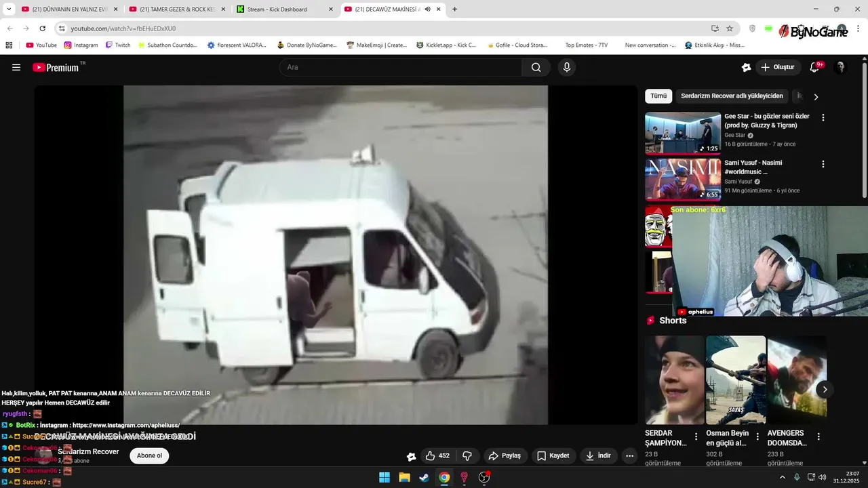Open taskbar clock showing 23:07
Image resolution: width=868 pixels, height=488 pixels.
pos(848,477)
